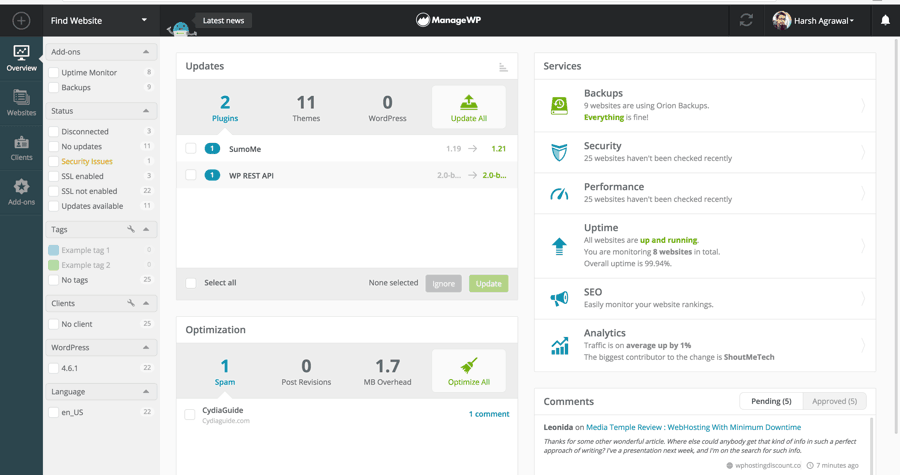This screenshot has height=475, width=900.
Task: Collapse the Add-ons filter section
Action: point(146,52)
